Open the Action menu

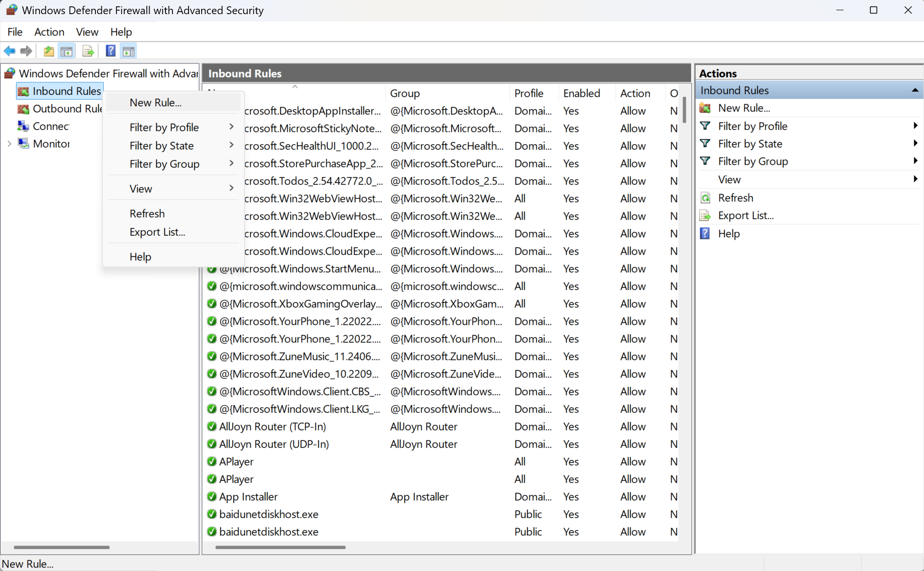[49, 32]
